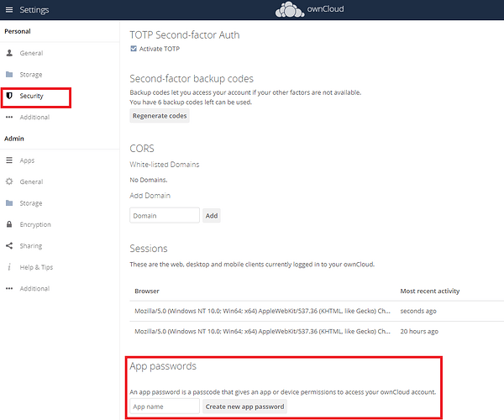
Task: Click the Sharing share icon
Action: point(9,245)
